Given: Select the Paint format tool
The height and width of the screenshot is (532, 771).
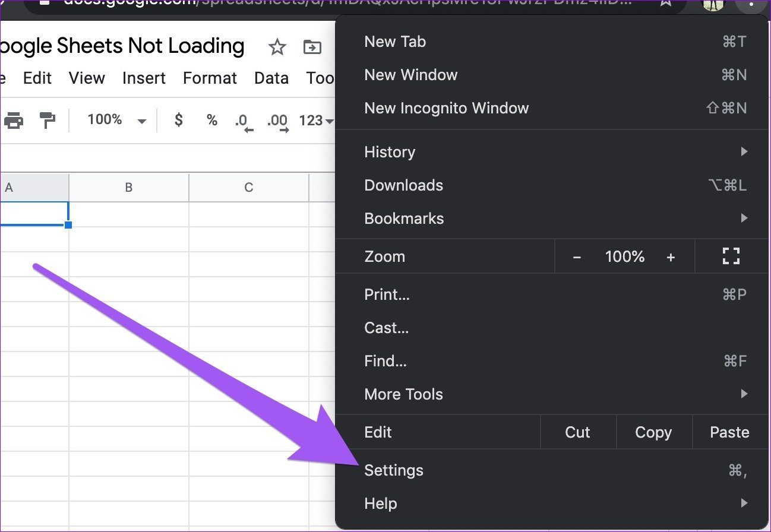Looking at the screenshot, I should pyautogui.click(x=48, y=120).
